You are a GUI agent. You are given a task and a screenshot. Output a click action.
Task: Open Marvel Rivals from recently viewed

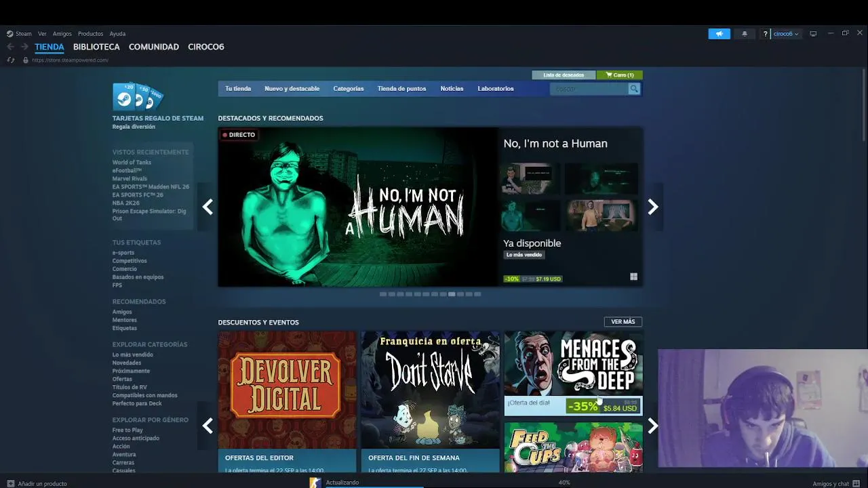(x=130, y=179)
